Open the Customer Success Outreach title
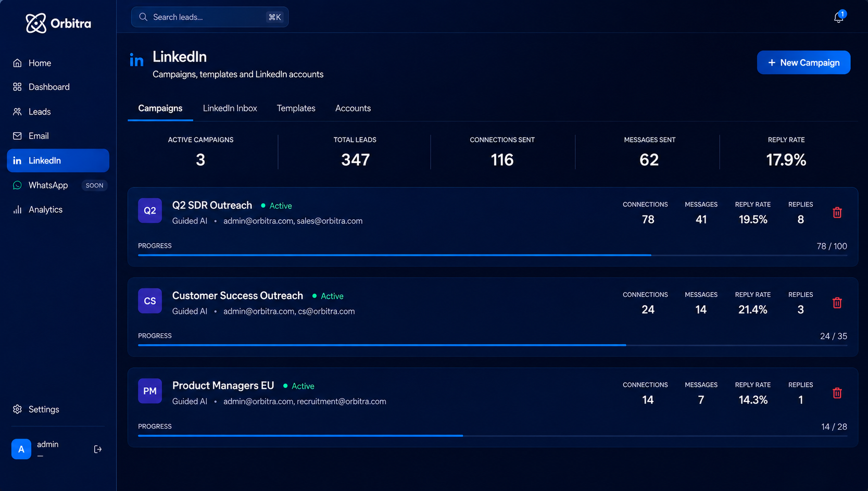The height and width of the screenshot is (491, 868). pos(237,295)
